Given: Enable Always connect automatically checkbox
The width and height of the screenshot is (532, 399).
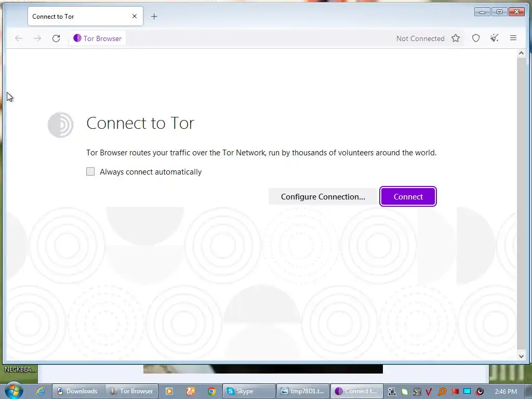Looking at the screenshot, I should pos(90,171).
